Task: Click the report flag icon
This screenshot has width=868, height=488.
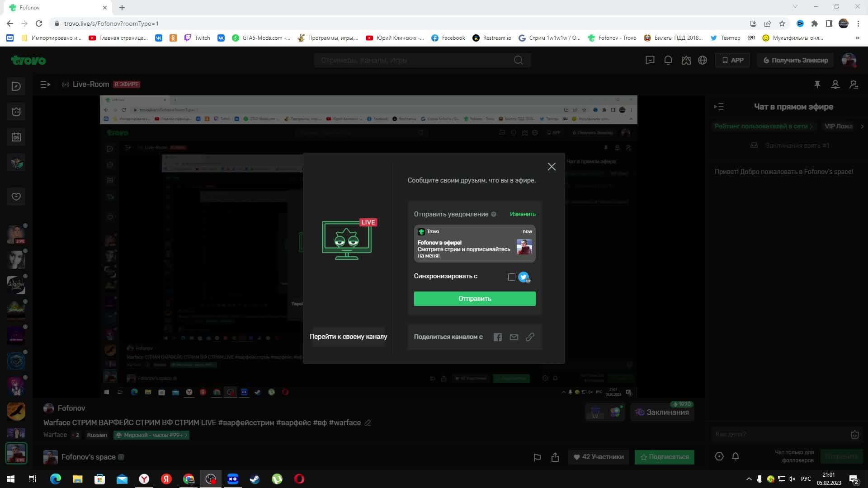Action: click(537, 457)
